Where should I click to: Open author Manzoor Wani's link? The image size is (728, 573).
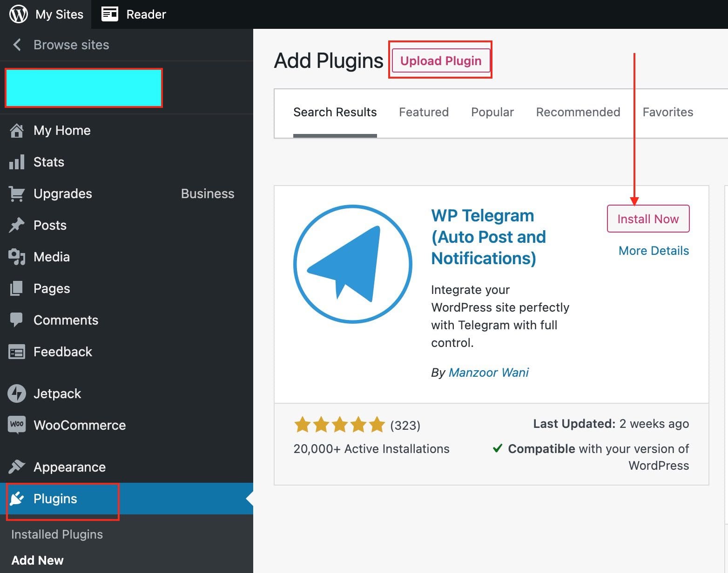(488, 373)
